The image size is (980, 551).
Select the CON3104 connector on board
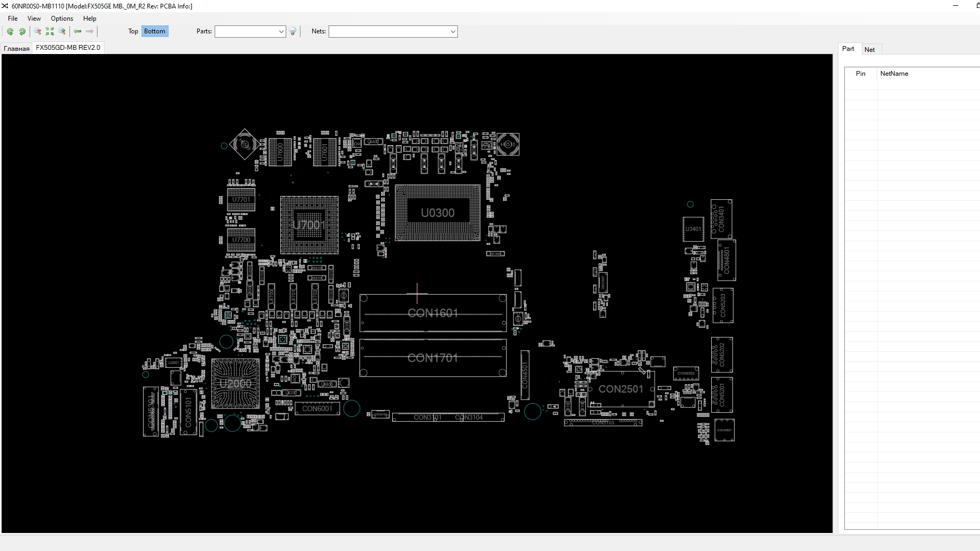tap(469, 417)
